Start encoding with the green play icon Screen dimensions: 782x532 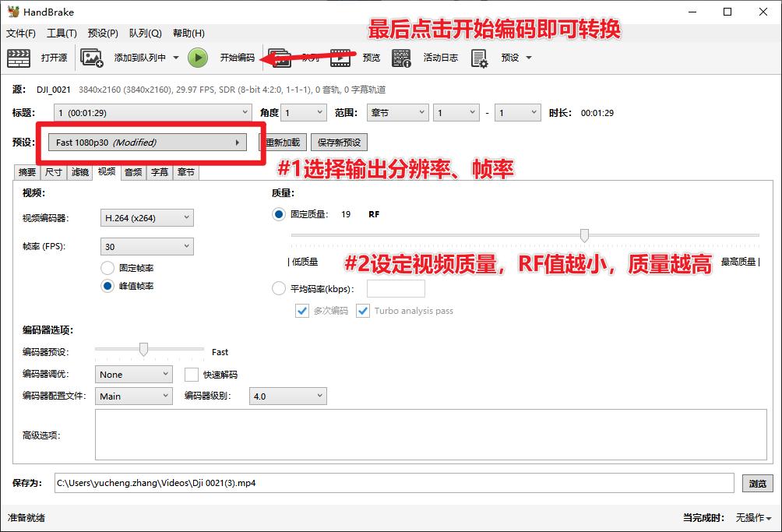pos(197,57)
